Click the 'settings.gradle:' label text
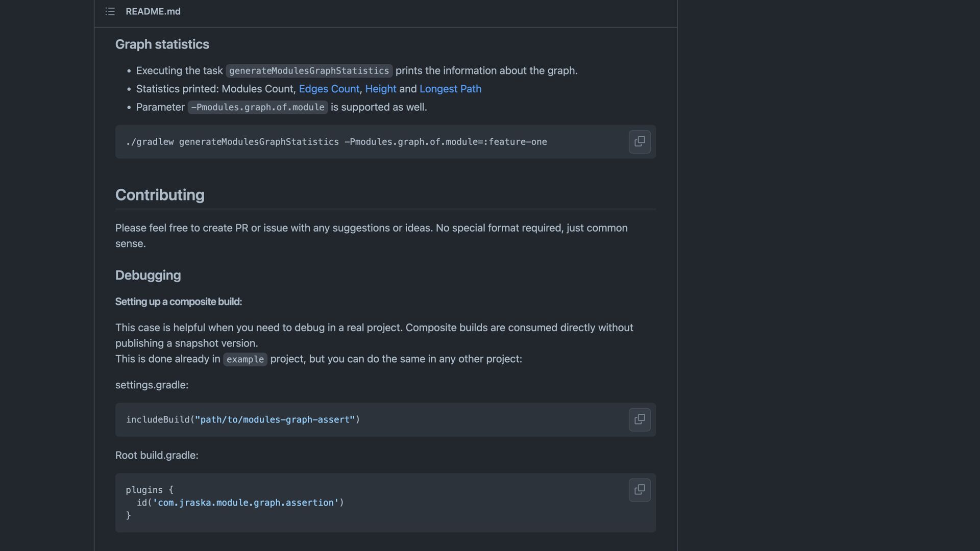 click(x=152, y=385)
